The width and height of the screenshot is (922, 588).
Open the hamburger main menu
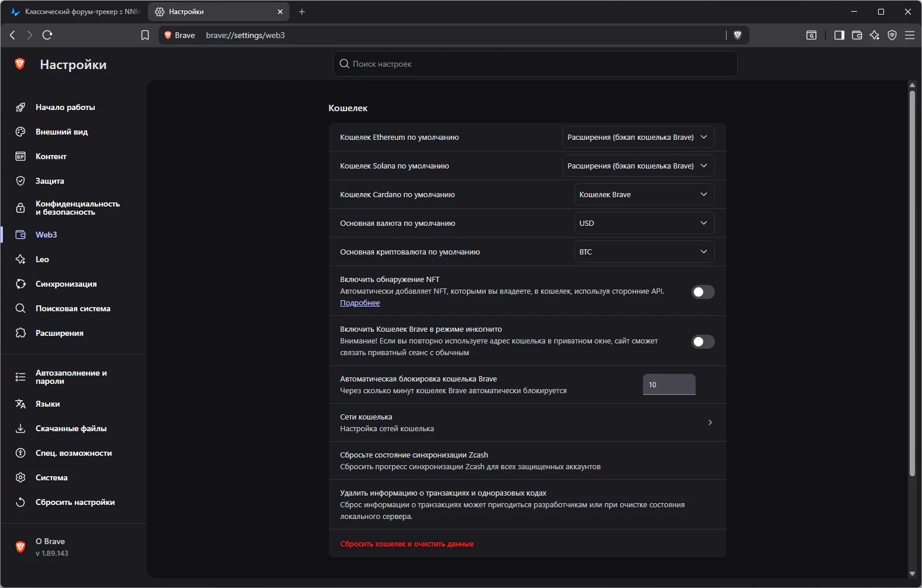[910, 35]
